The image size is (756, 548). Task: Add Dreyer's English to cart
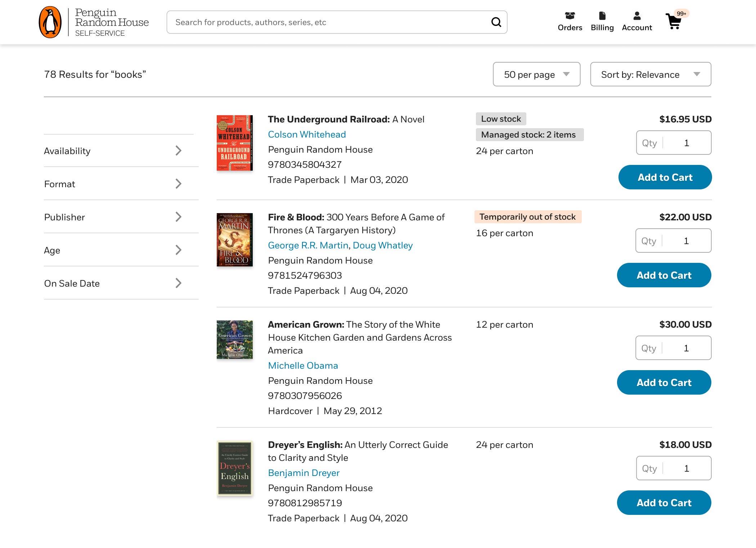coord(664,503)
